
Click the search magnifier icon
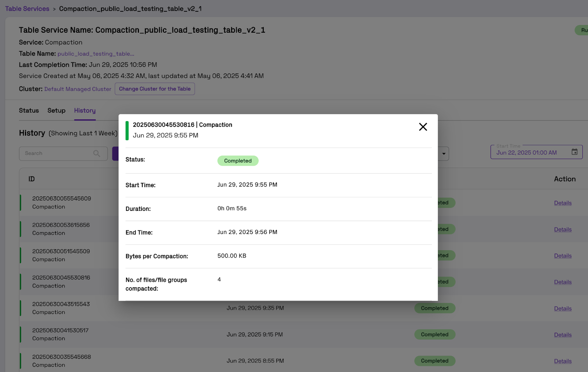click(97, 154)
